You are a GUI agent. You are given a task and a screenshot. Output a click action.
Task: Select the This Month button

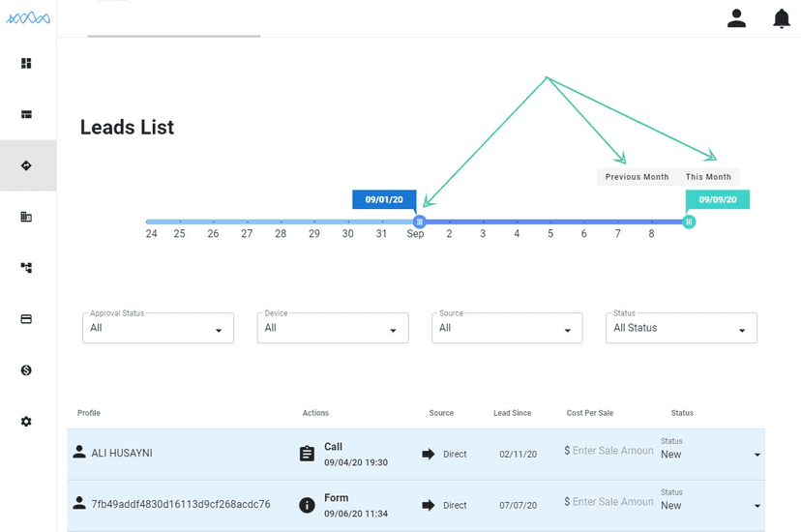708,177
